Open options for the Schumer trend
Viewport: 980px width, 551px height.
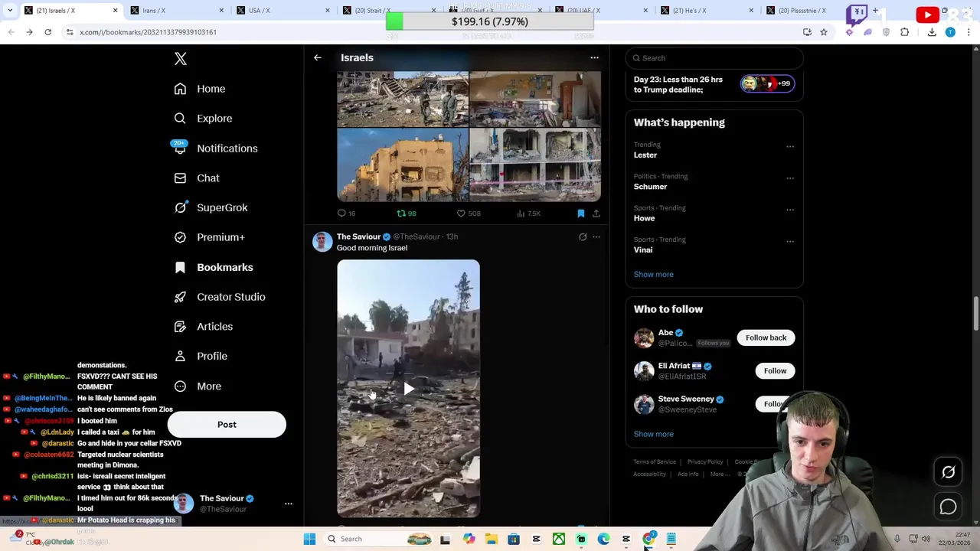(x=790, y=178)
